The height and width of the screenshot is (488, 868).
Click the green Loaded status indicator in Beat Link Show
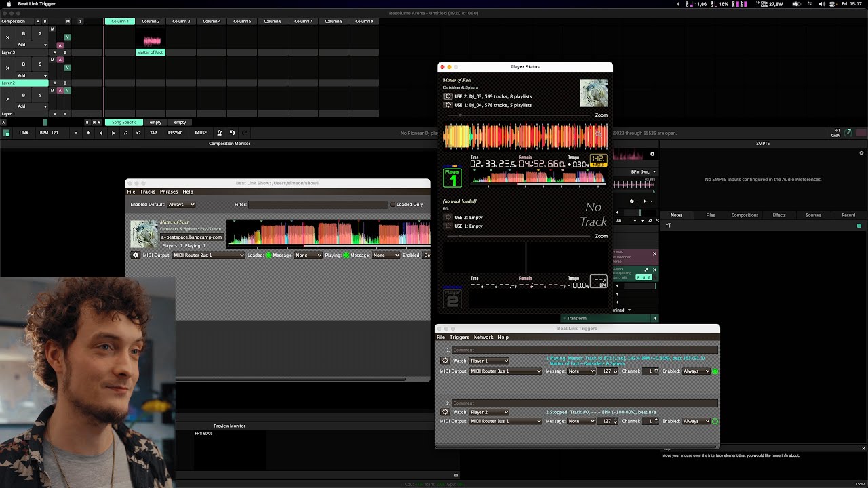(269, 256)
